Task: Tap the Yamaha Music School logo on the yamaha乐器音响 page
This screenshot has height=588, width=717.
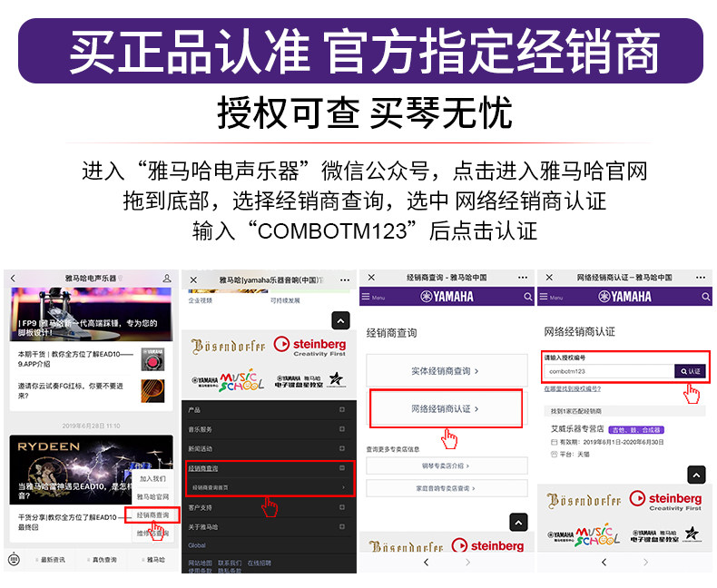Action: (228, 381)
